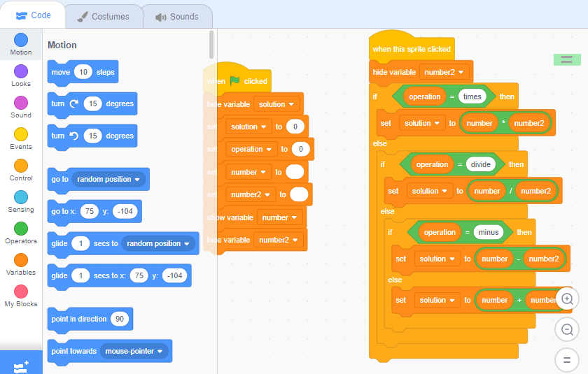Image resolution: width=588 pixels, height=374 pixels.
Task: Select the Looks category circle
Action: coord(21,71)
